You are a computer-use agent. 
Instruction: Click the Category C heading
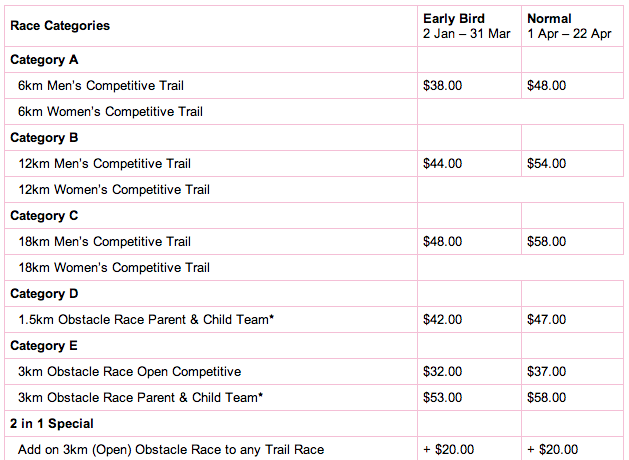44,215
